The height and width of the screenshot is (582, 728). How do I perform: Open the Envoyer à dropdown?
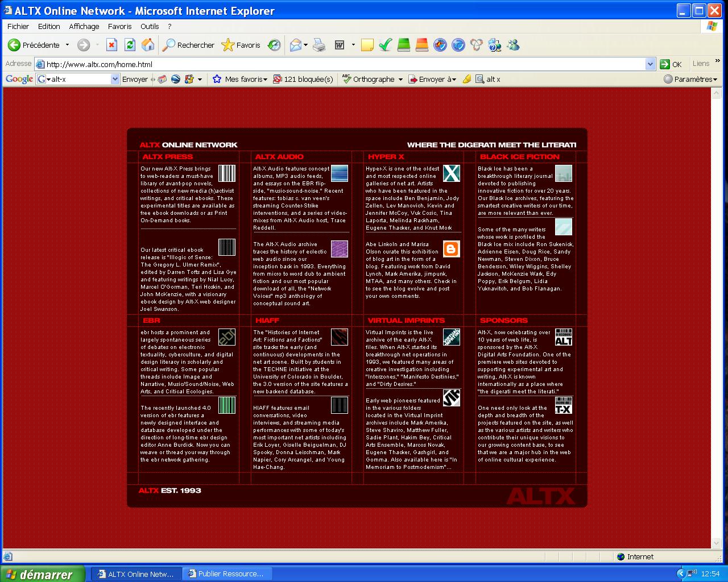pyautogui.click(x=432, y=80)
